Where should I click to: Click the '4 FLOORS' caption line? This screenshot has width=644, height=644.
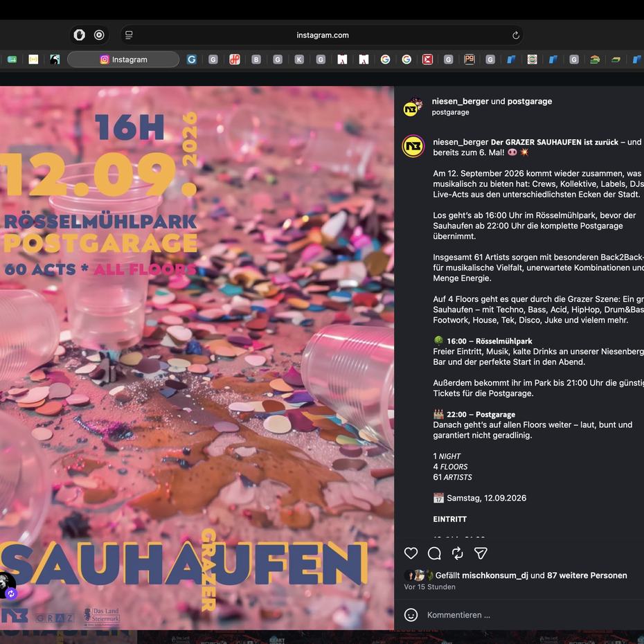450,467
